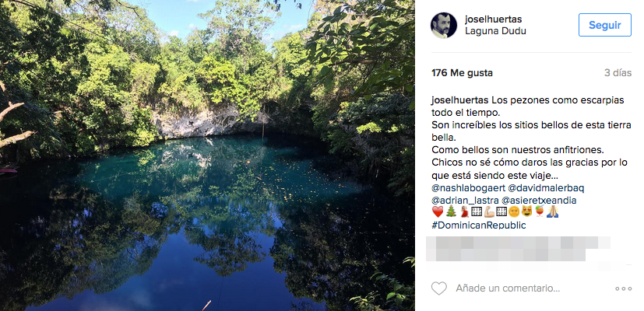View who liked via 176 Me gusta

462,73
